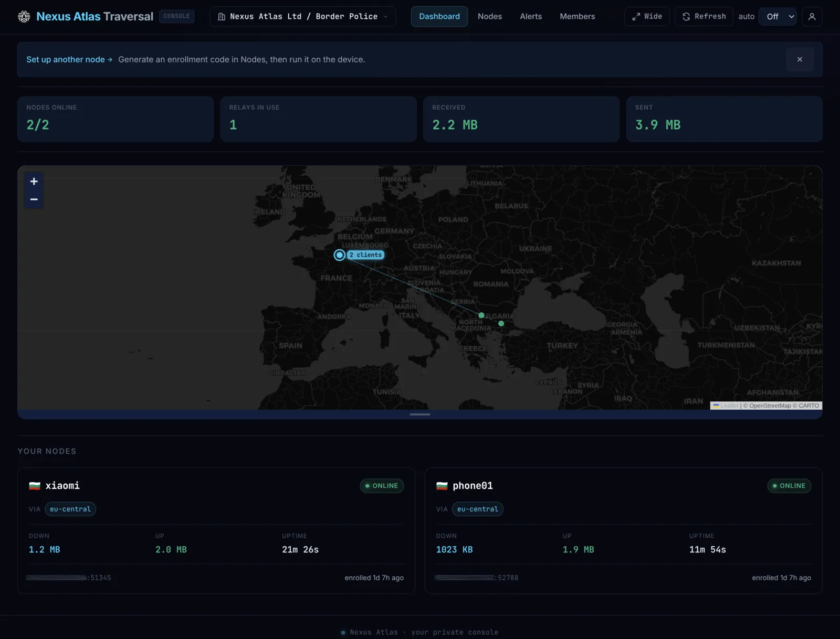The width and height of the screenshot is (840, 639).
Task: Click the phone01 address ending :52788
Action: pyautogui.click(x=477, y=578)
